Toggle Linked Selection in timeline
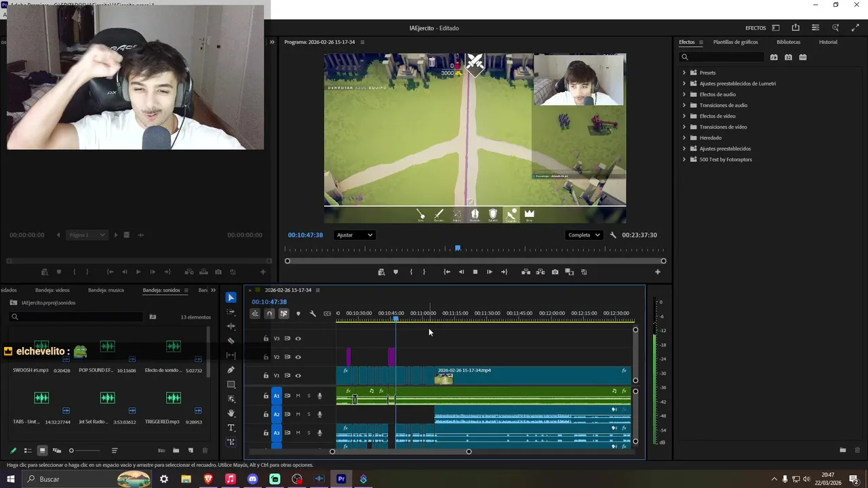 click(283, 314)
